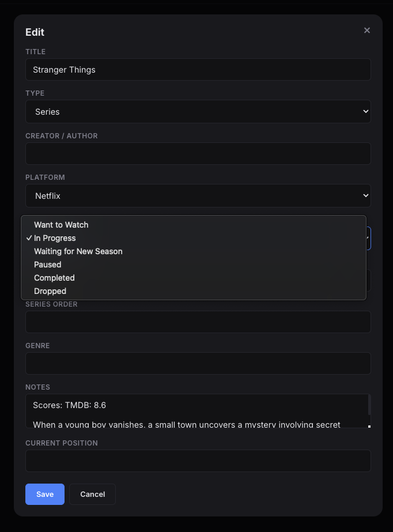This screenshot has height=532, width=393.
Task: Pick "Waiting for New Season" status
Action: (x=78, y=251)
